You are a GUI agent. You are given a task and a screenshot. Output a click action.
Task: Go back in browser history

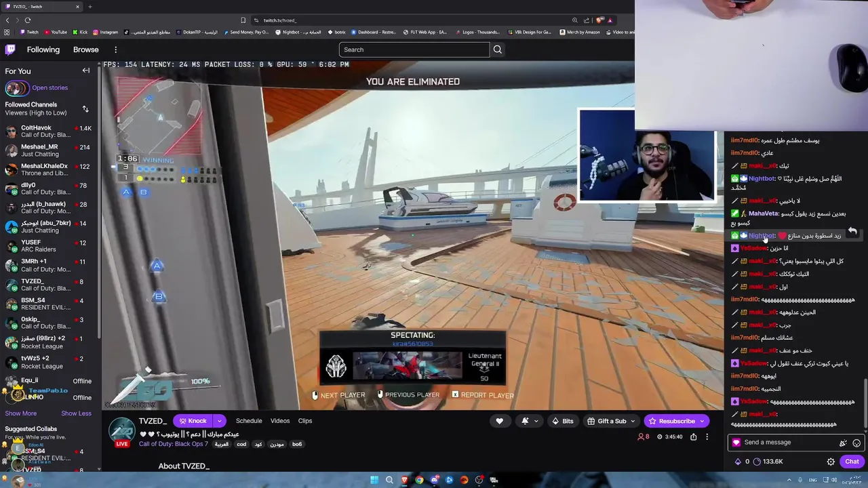(x=7, y=20)
